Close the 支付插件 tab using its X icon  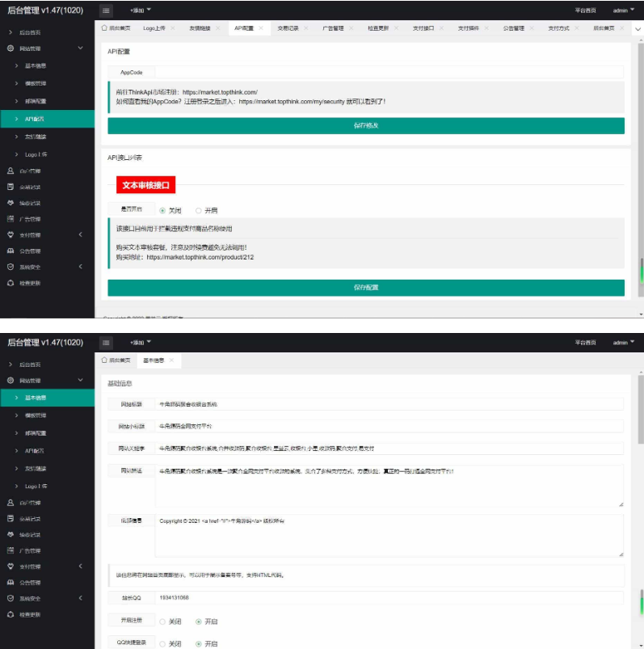(486, 28)
